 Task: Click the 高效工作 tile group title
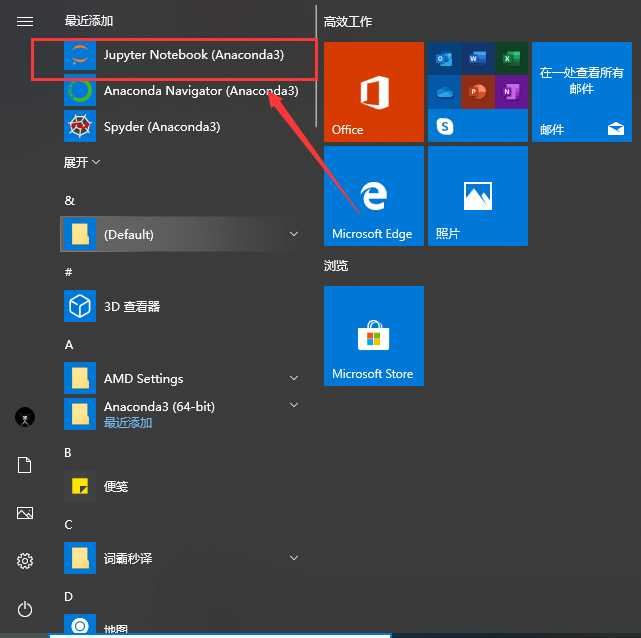[348, 22]
